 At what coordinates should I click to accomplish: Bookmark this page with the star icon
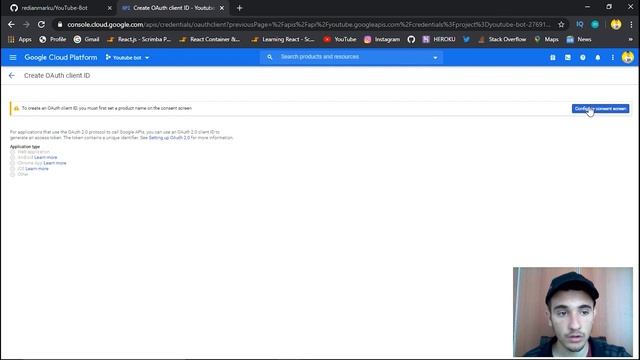click(561, 24)
